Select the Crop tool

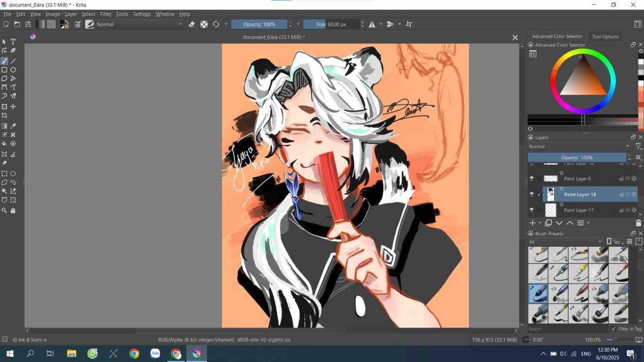tap(4, 116)
